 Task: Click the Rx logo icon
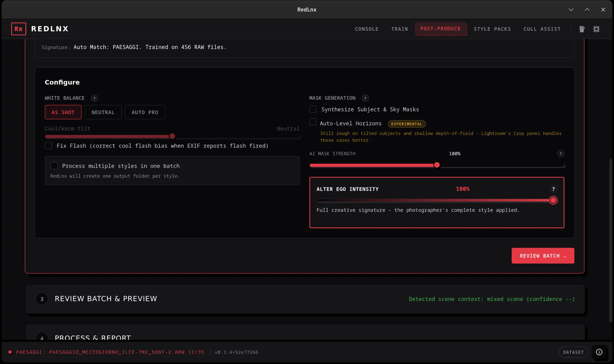19,29
